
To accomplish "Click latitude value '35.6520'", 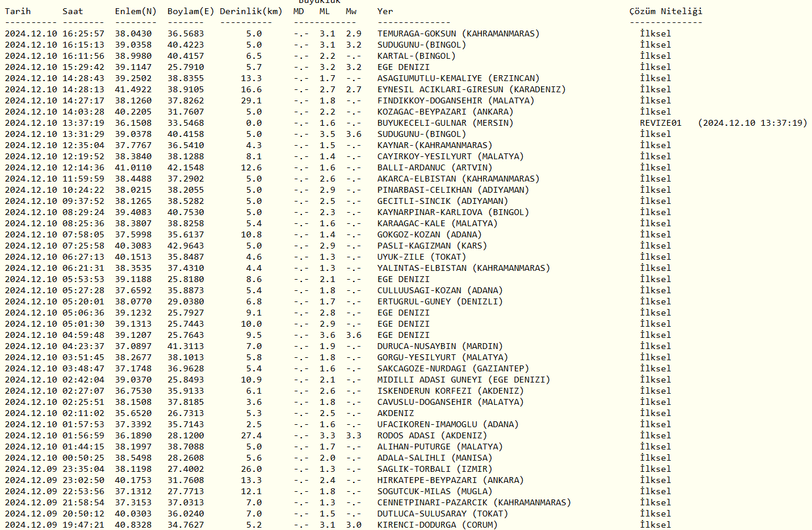I will [x=133, y=413].
